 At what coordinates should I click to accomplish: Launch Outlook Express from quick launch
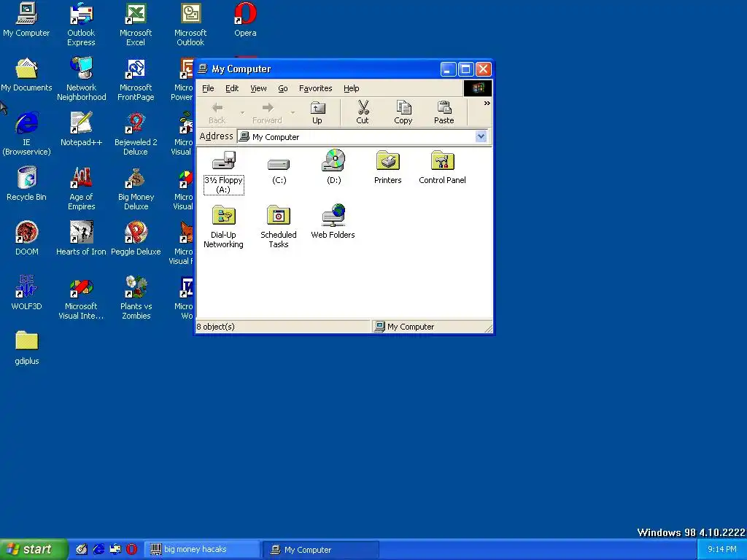pos(115,549)
